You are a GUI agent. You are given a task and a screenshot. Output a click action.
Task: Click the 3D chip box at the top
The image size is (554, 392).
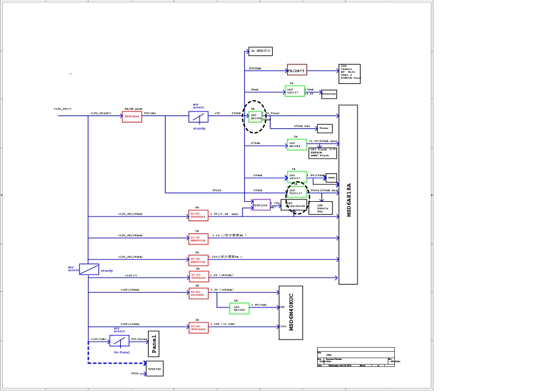coord(261,51)
